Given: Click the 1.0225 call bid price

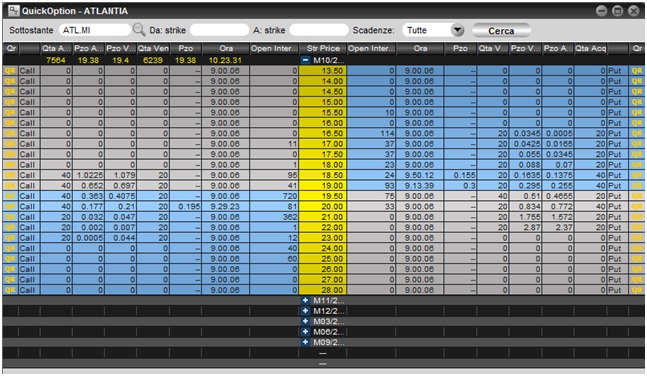Looking at the screenshot, I should pos(89,175).
